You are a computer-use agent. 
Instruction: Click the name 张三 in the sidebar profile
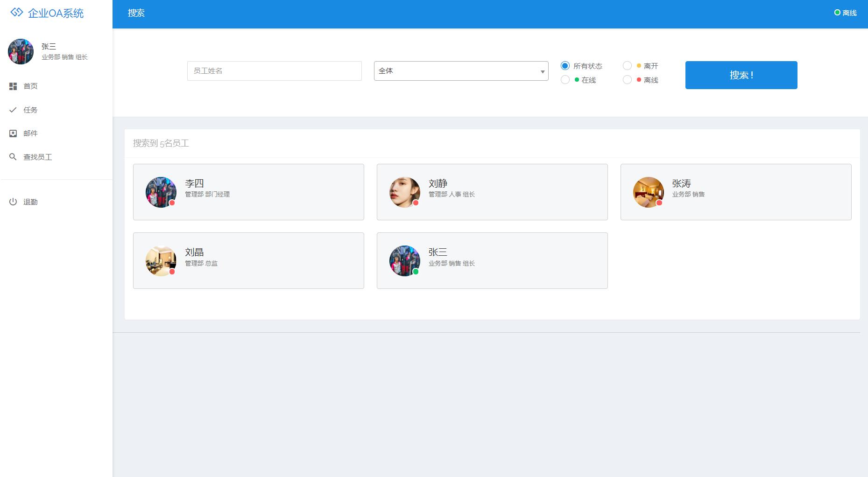click(x=49, y=46)
